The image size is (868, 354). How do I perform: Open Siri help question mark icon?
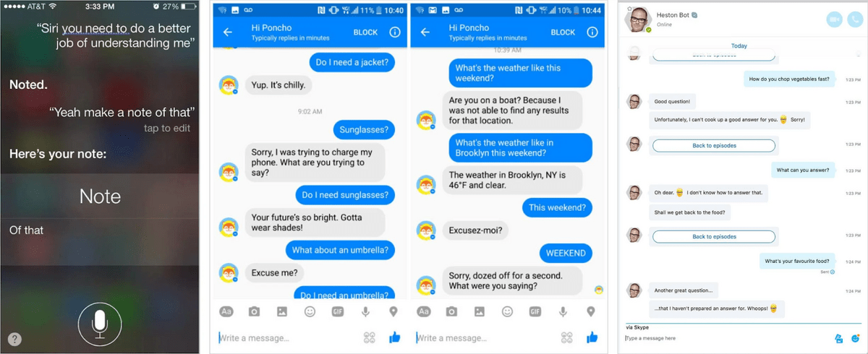click(x=14, y=340)
